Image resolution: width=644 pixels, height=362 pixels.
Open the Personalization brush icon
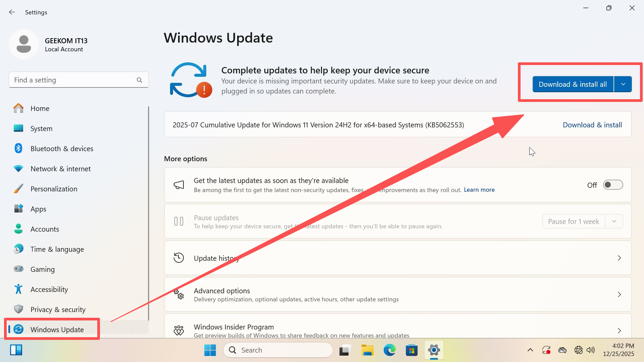[18, 189]
